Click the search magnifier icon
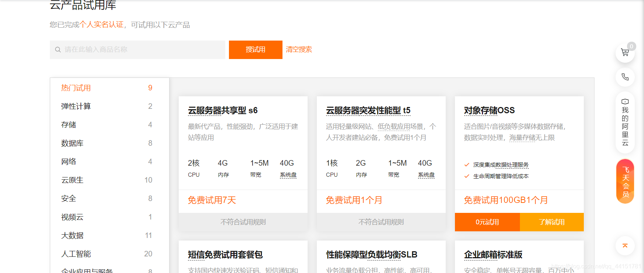The image size is (644, 273). click(58, 50)
